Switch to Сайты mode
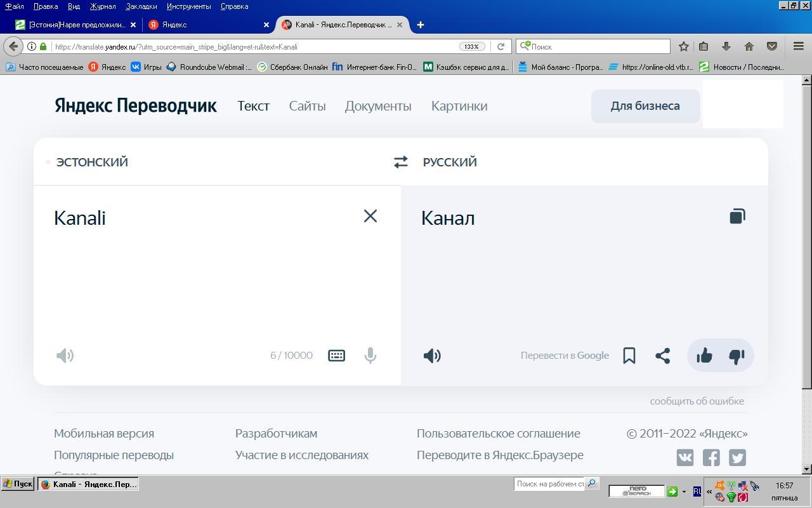Screen dimensions: 812x508 tap(307, 106)
